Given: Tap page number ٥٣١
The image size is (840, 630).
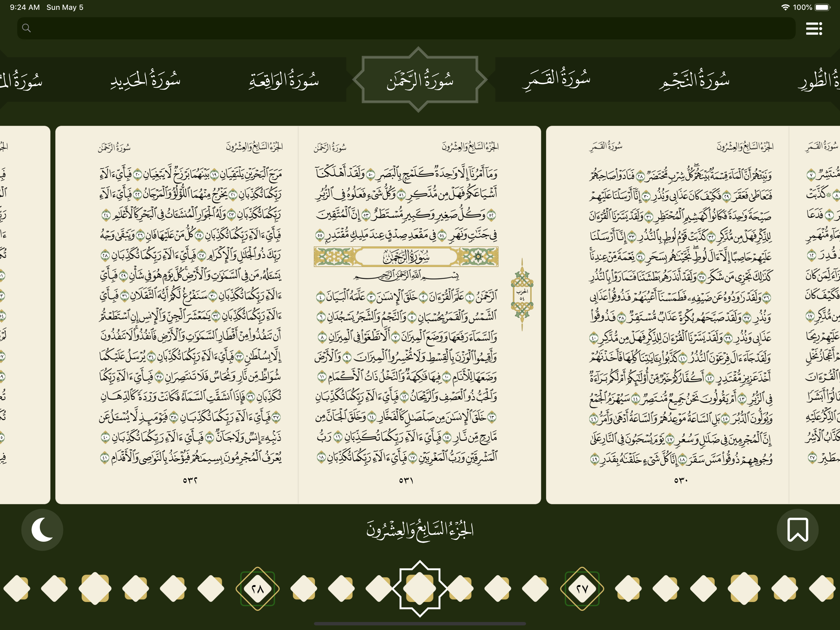Looking at the screenshot, I should pos(406,480).
